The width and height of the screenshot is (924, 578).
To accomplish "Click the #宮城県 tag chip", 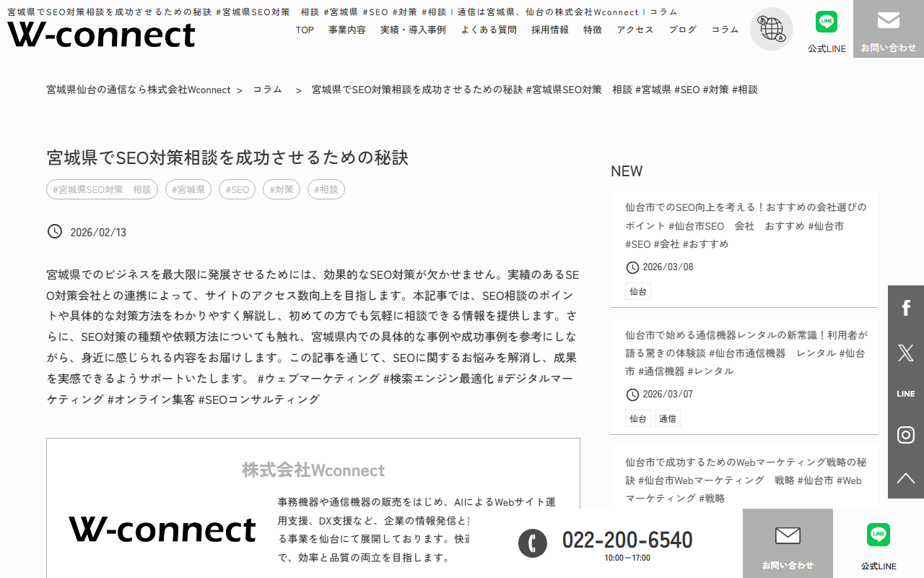I will 188,189.
